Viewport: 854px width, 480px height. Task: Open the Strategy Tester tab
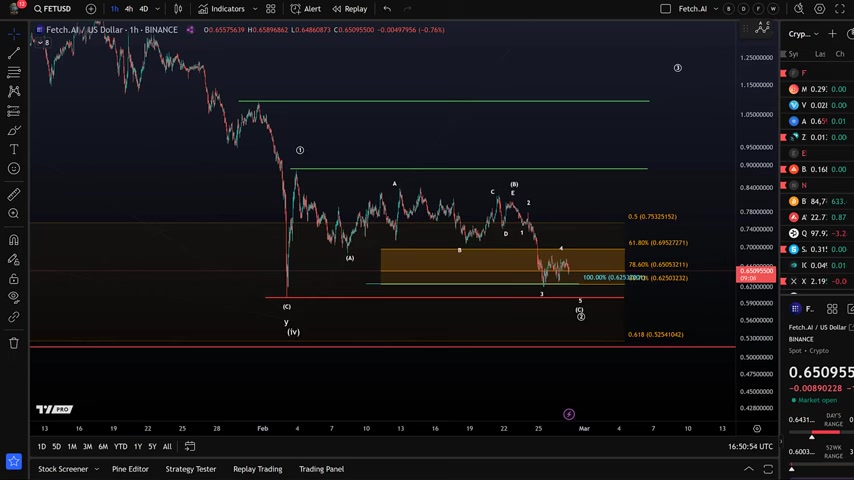(x=191, y=469)
